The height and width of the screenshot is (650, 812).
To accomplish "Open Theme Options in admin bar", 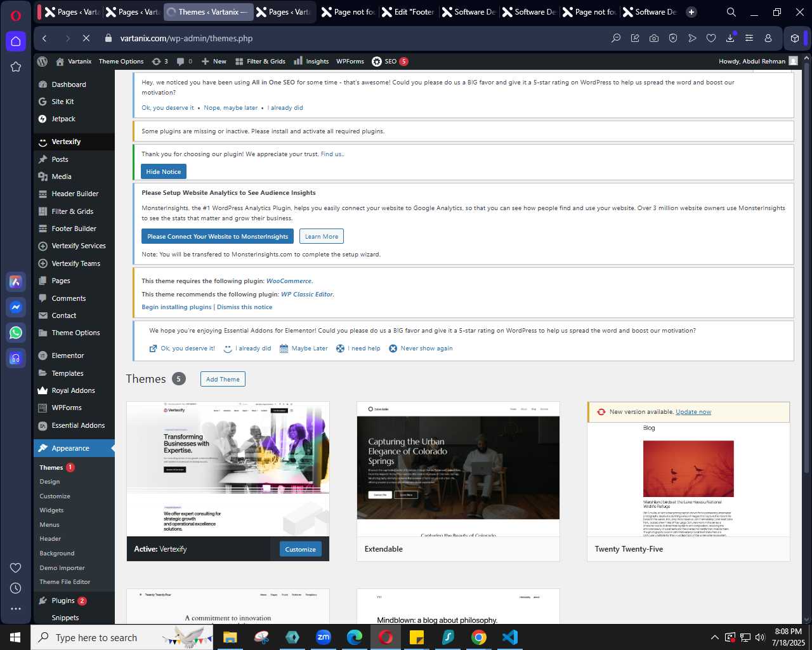I will (121, 62).
